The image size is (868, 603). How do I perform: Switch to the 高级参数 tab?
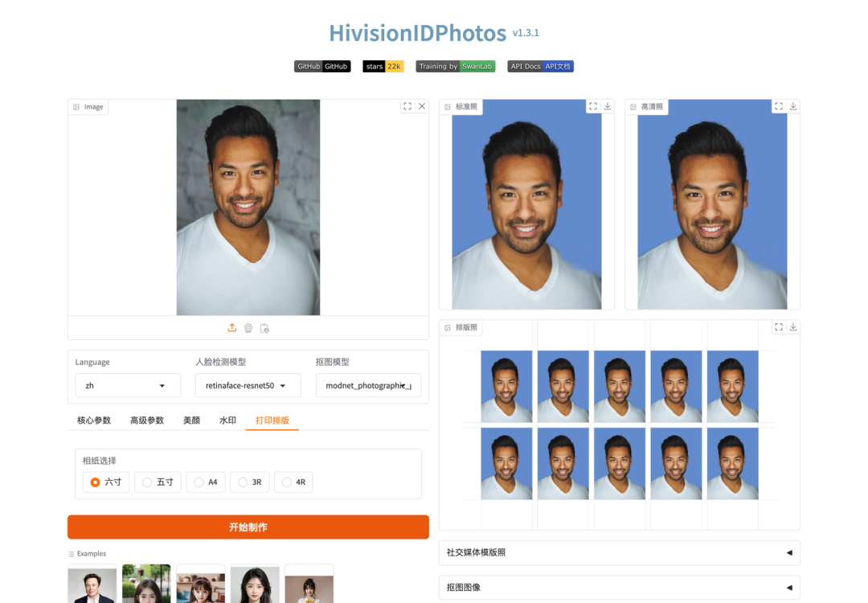(147, 420)
